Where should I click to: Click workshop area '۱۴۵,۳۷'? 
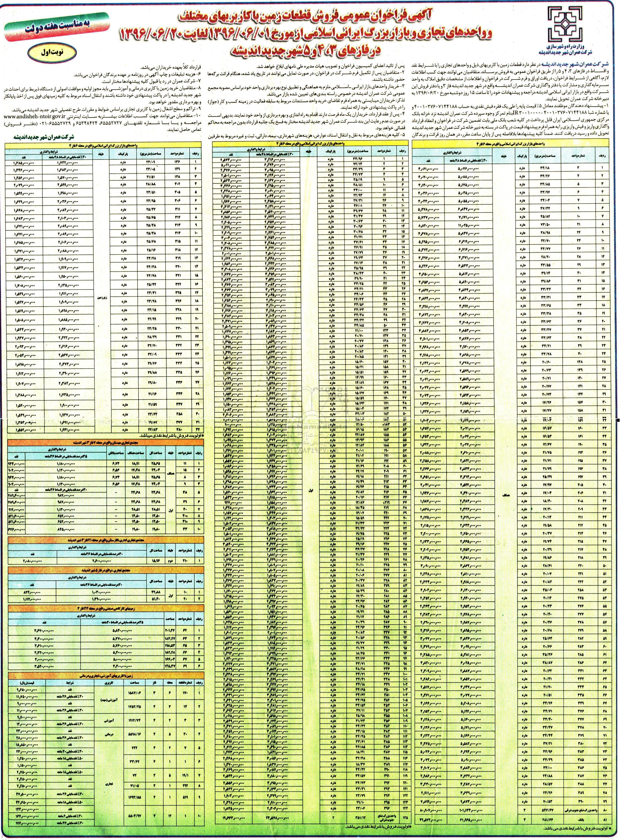(x=170, y=666)
